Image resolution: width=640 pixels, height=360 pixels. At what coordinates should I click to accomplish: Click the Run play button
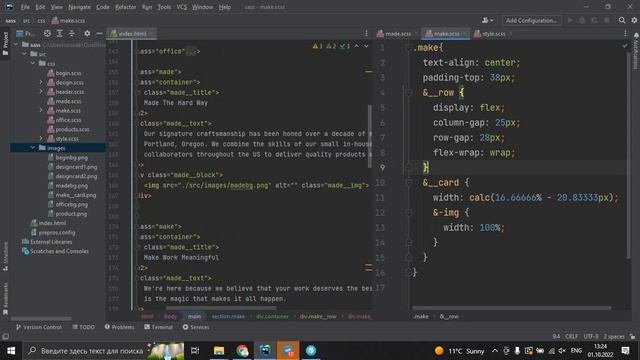tap(570, 20)
